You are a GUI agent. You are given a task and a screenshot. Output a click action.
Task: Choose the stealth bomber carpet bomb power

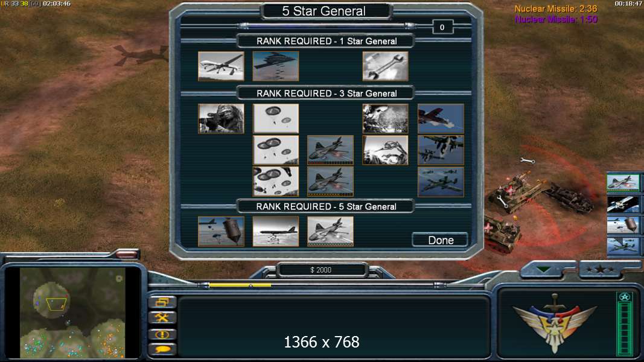pos(276,66)
